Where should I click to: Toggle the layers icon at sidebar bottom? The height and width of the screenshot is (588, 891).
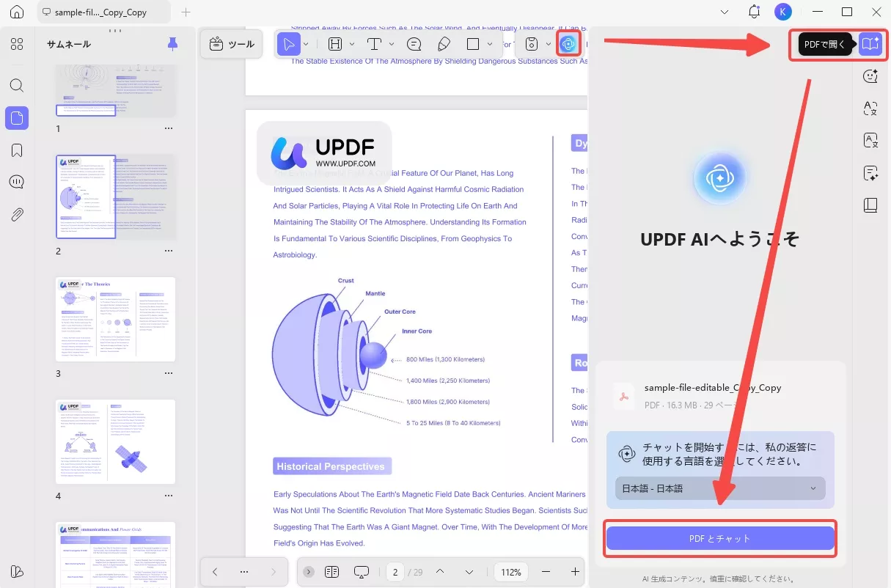tap(17, 572)
